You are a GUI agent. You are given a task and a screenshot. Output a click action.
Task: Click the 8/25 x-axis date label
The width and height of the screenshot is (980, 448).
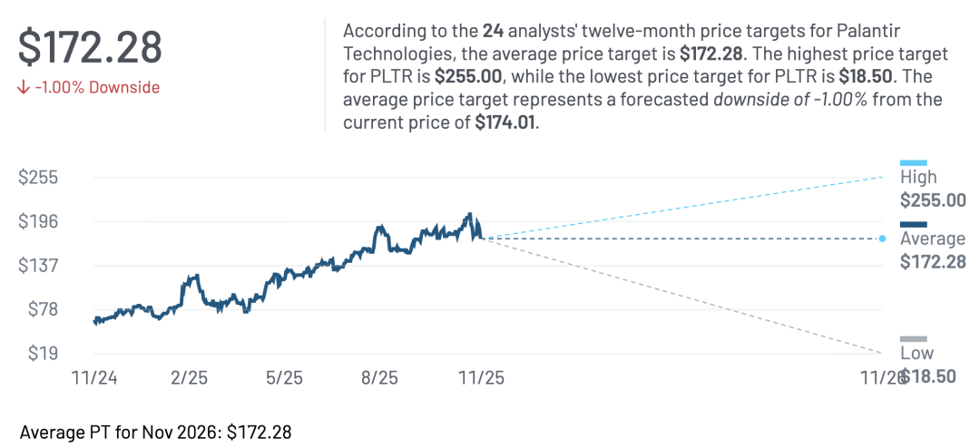[x=378, y=377]
